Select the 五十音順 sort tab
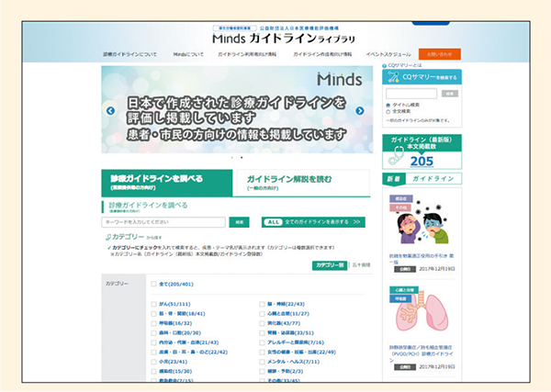This screenshot has height=392, width=551. [x=361, y=265]
